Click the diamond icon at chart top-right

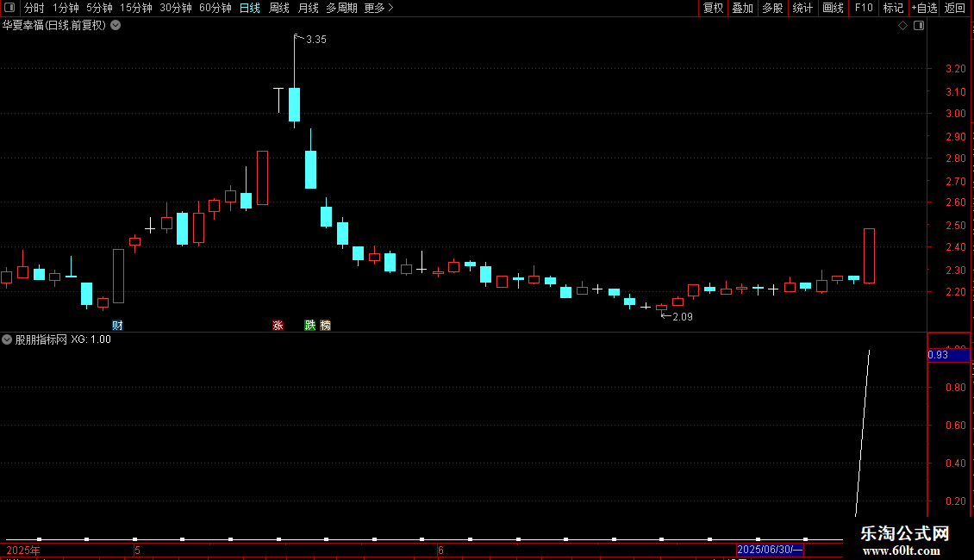coord(902,26)
